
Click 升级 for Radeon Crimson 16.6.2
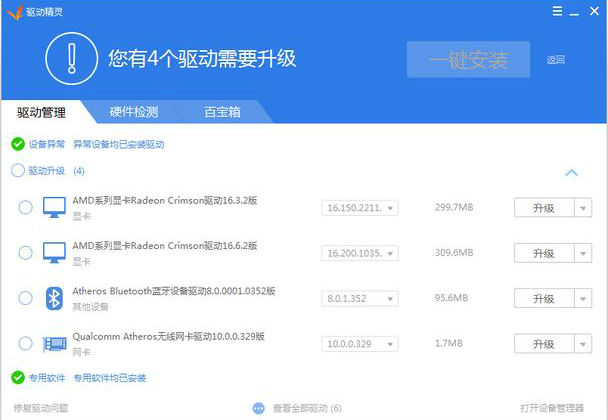point(544,253)
